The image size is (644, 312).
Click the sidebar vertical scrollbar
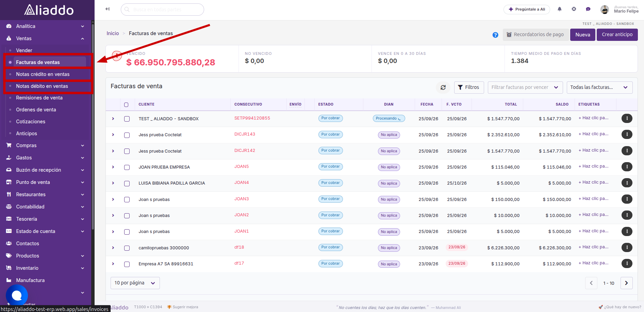pos(93,126)
